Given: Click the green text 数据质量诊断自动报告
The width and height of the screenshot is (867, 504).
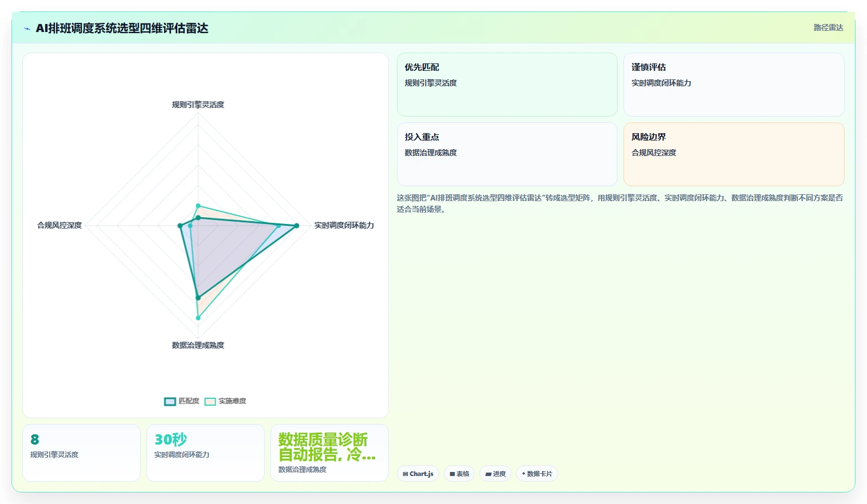Looking at the screenshot, I should click(x=327, y=447).
